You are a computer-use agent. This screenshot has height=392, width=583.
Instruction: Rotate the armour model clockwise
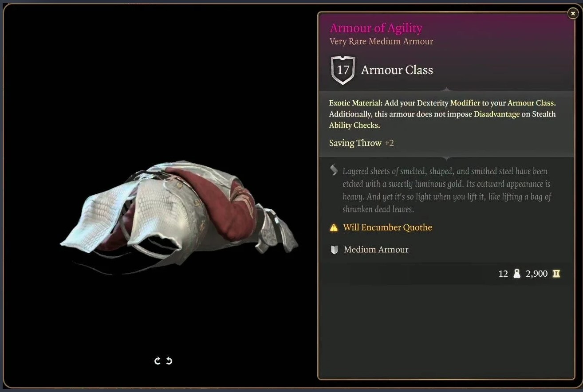157,361
